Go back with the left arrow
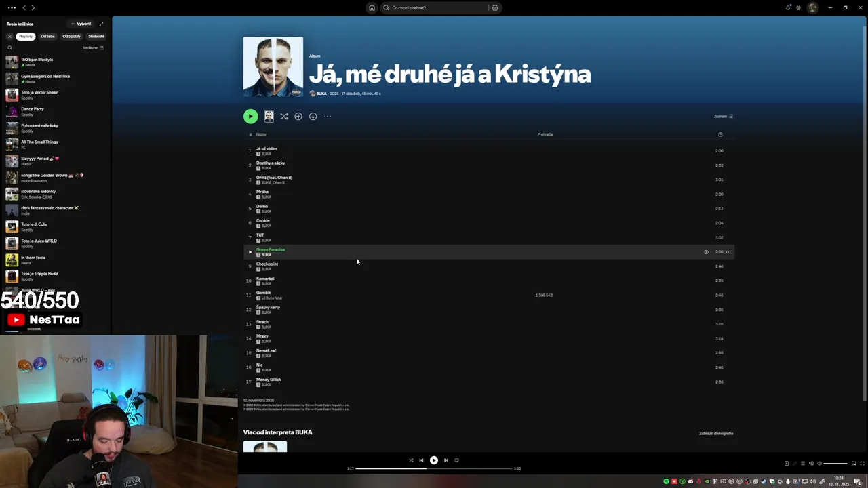868x488 pixels. click(x=24, y=7)
